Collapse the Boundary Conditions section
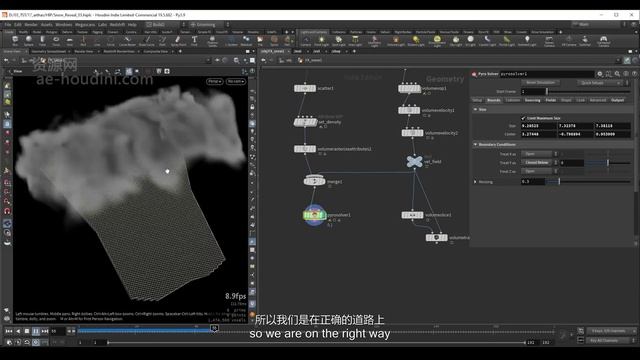This screenshot has width=640, height=360. point(476,144)
